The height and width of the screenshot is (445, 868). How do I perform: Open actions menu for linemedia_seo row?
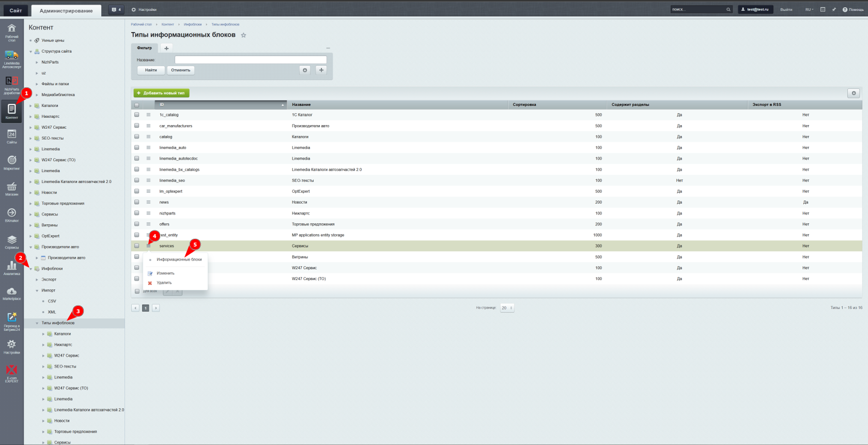148,180
